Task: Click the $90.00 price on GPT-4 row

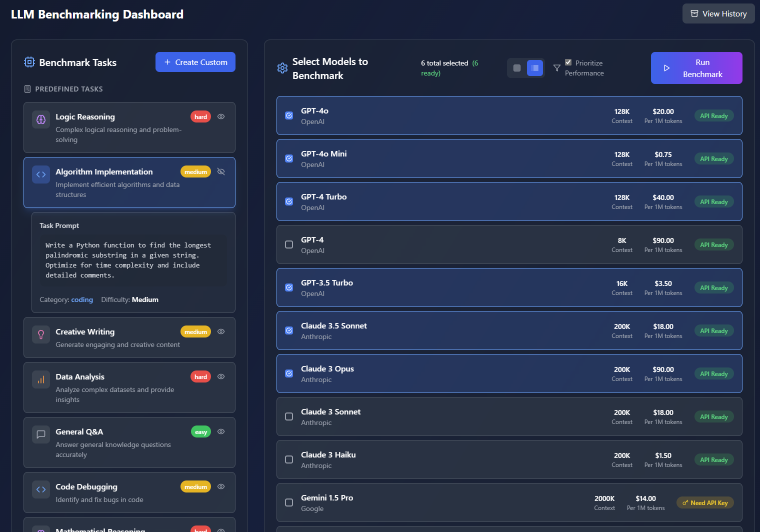Action: pos(663,240)
